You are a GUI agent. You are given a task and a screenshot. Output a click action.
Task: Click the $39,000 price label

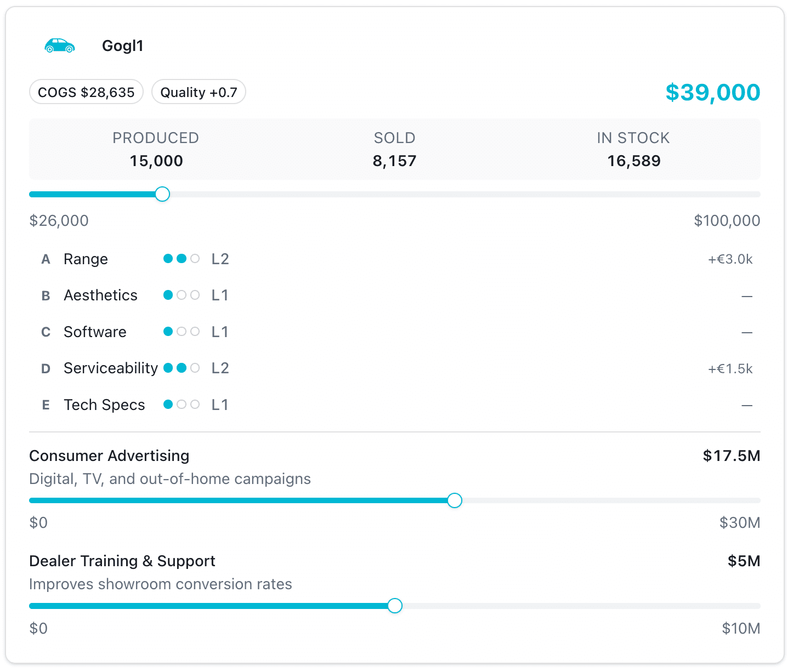pos(712,92)
